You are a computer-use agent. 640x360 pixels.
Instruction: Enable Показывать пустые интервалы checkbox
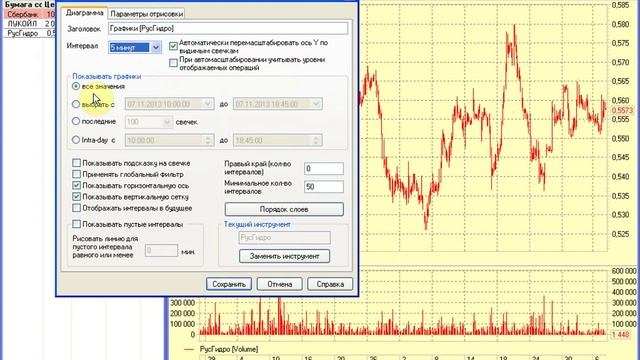[76, 224]
